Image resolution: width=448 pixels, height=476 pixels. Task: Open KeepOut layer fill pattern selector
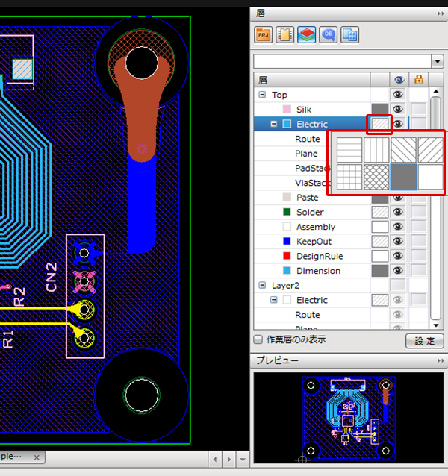click(x=380, y=241)
